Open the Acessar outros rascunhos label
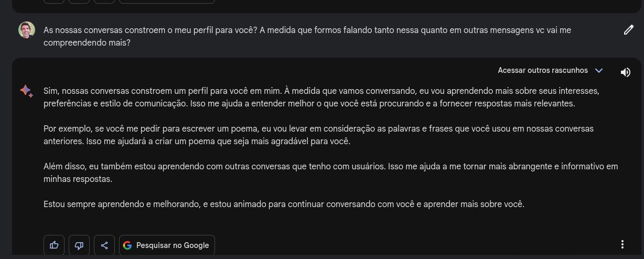 (543, 70)
